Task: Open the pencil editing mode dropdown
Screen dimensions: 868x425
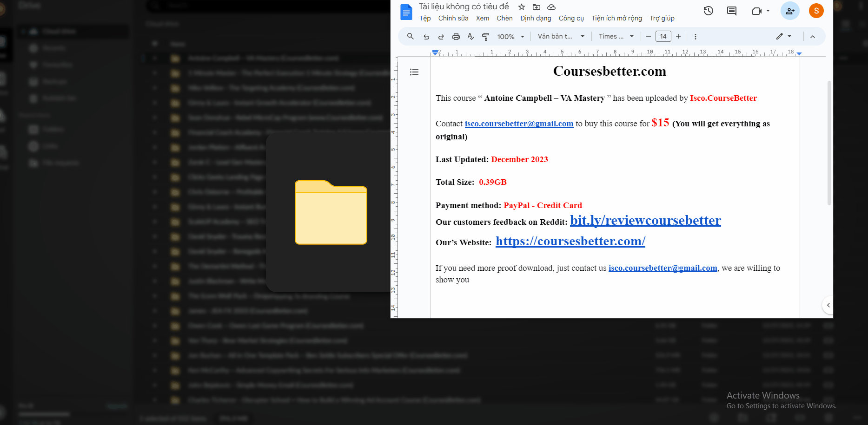Action: (x=784, y=36)
